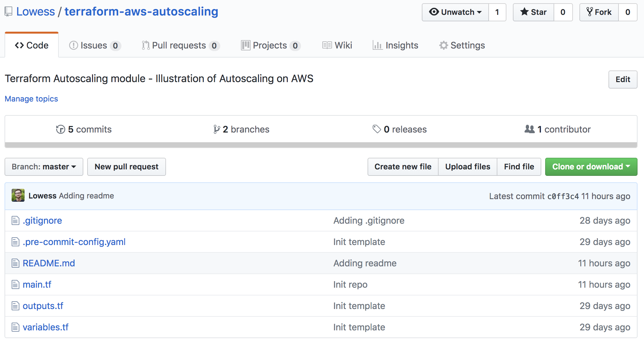Open the repository Settings tab

462,45
